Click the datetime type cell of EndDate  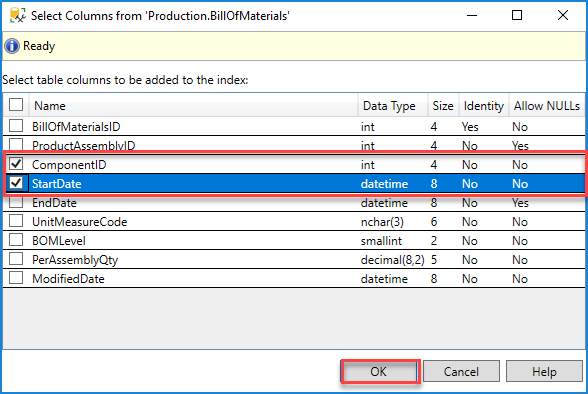click(384, 203)
